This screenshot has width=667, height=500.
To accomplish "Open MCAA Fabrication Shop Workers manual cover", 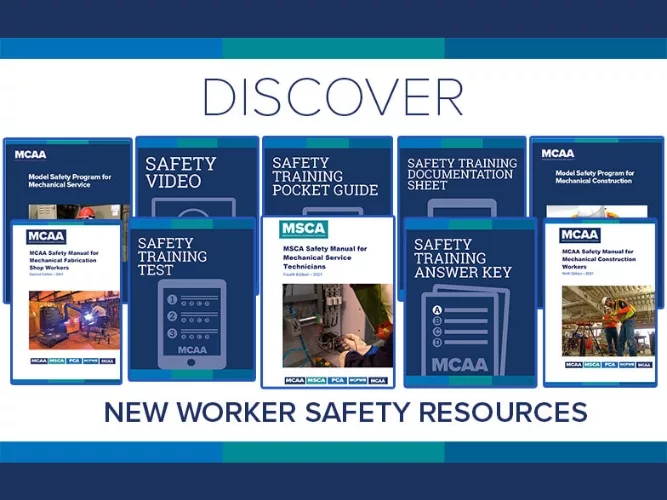I will (66, 302).
